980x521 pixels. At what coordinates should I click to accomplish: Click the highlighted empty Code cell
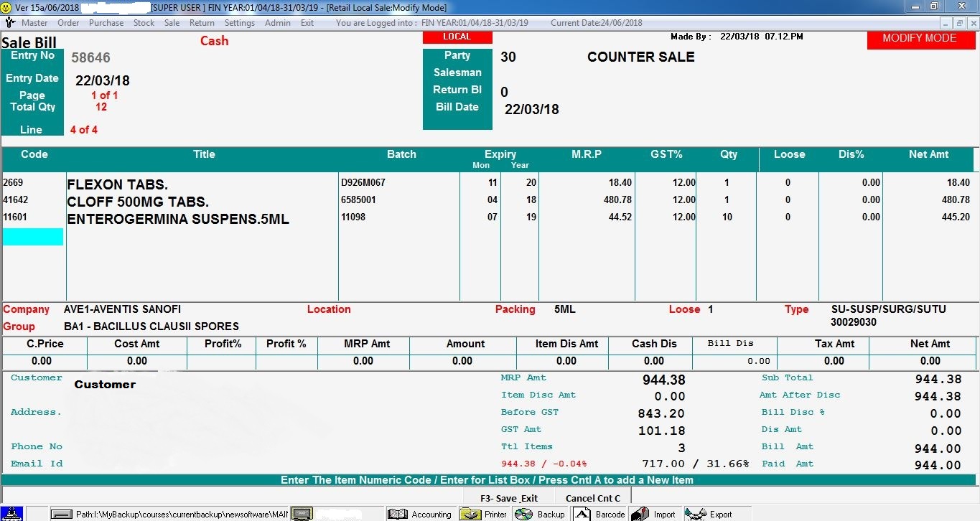32,236
